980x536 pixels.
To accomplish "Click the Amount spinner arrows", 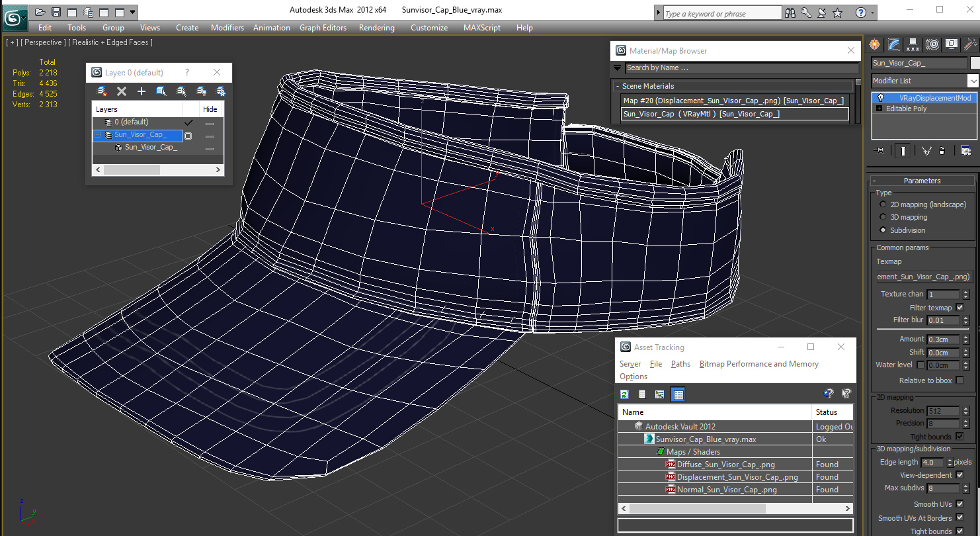I will point(966,339).
